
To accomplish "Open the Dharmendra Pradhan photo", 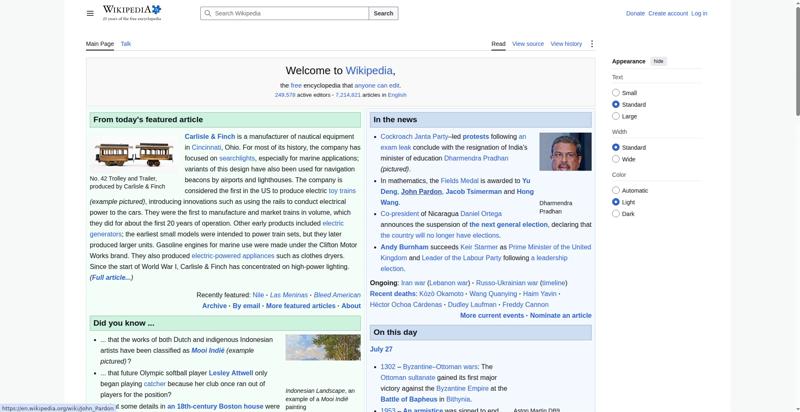I will point(565,151).
